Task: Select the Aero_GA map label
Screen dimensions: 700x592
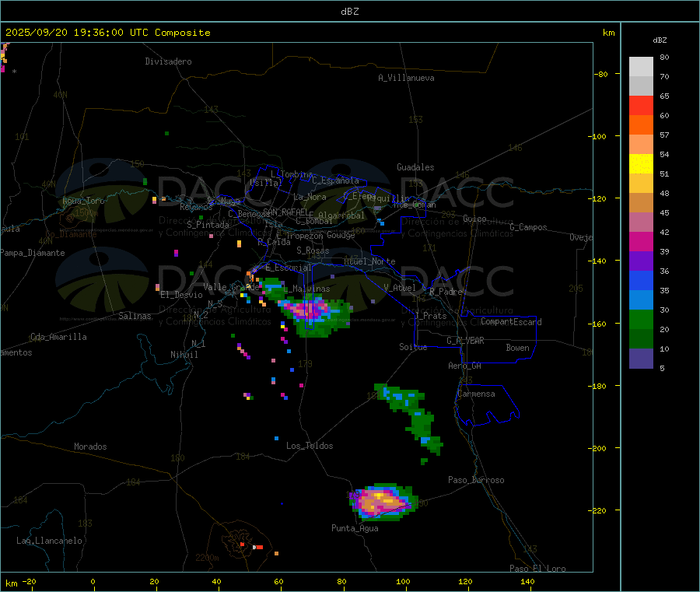Action: pyautogui.click(x=464, y=366)
